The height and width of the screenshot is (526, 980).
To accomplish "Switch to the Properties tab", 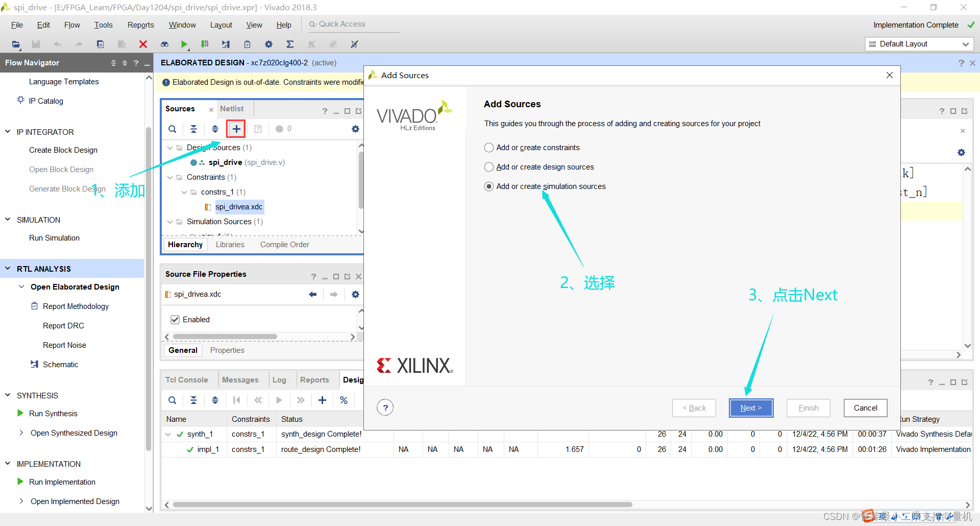I will click(x=227, y=350).
